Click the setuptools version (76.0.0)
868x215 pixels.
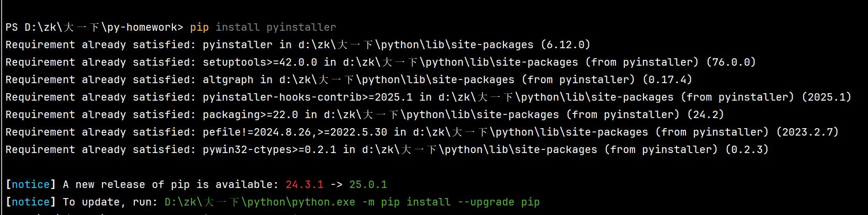point(731,62)
